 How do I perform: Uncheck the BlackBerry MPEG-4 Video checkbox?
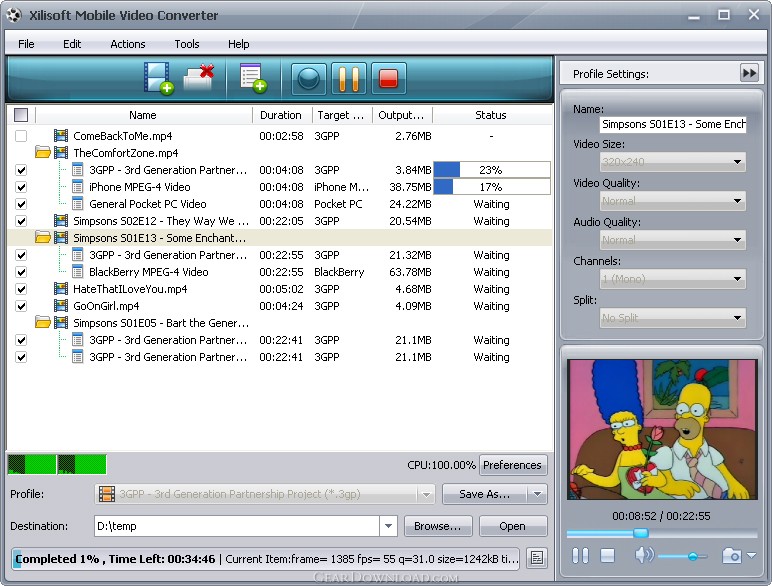coord(21,272)
